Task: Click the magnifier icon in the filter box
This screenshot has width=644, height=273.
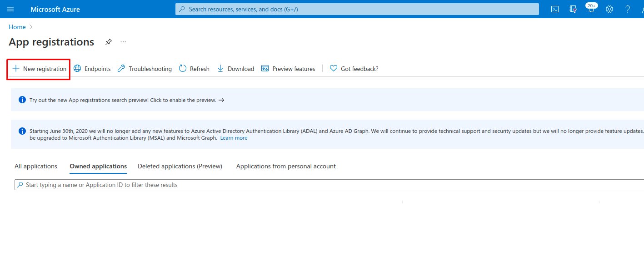Action: point(20,185)
